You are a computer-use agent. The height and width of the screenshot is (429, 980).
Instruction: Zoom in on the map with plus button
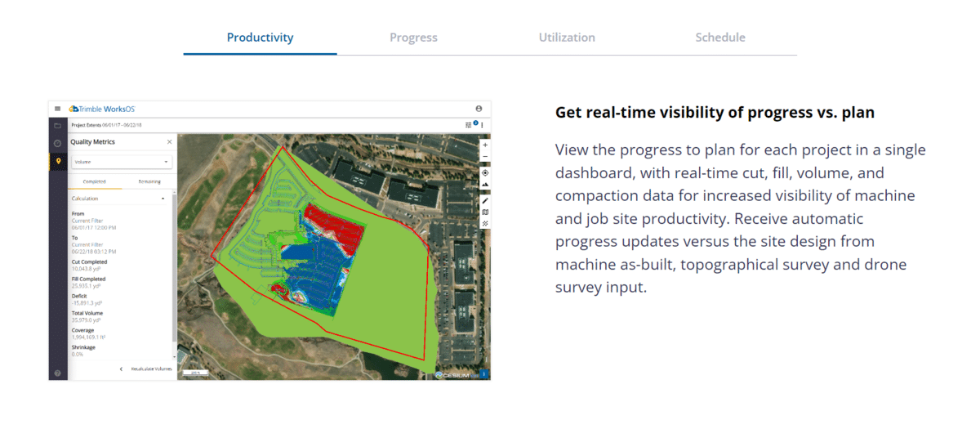tap(485, 145)
